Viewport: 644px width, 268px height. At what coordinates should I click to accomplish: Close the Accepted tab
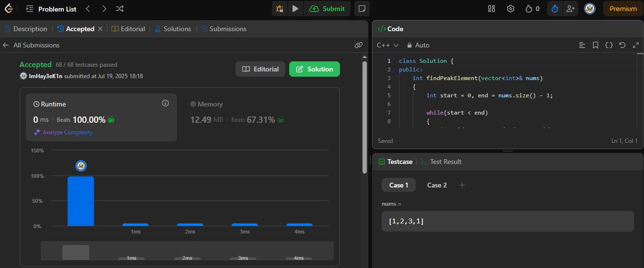coord(100,29)
